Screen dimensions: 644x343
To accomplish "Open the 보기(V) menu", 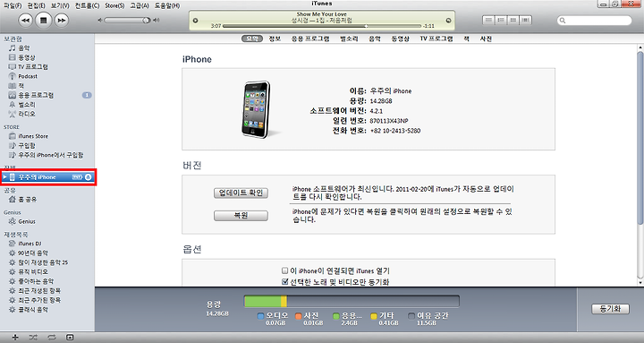I will tap(60, 5).
